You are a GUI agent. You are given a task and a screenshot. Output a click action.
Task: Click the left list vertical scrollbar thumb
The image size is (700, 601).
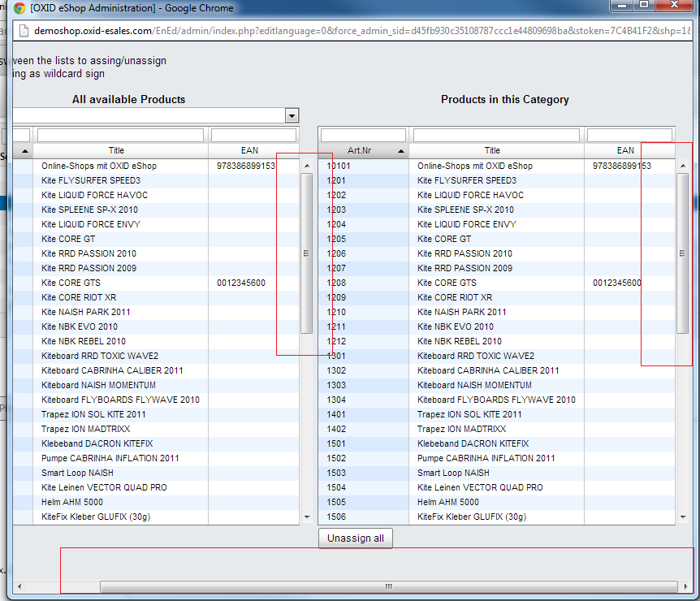point(307,253)
